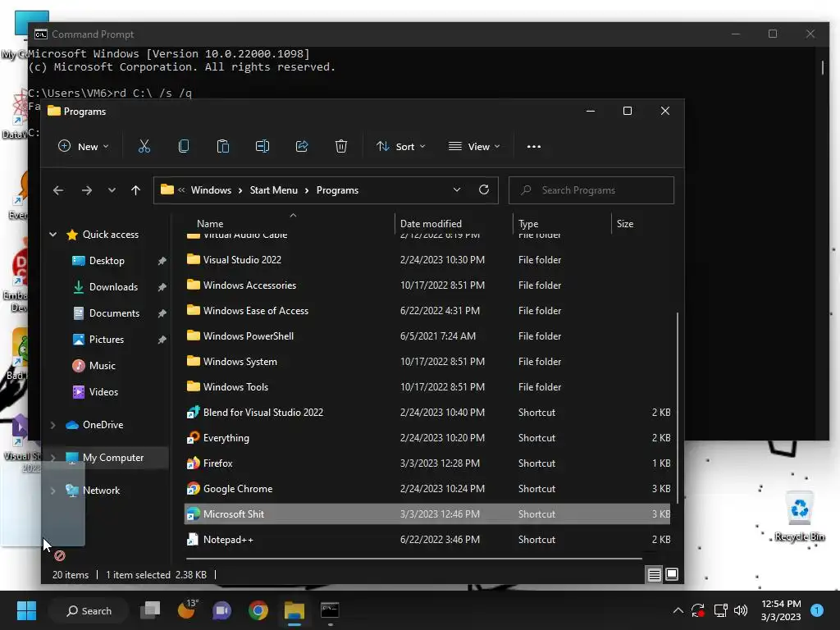The image size is (840, 630).
Task: Go forward with the right arrow
Action: [x=86, y=190]
